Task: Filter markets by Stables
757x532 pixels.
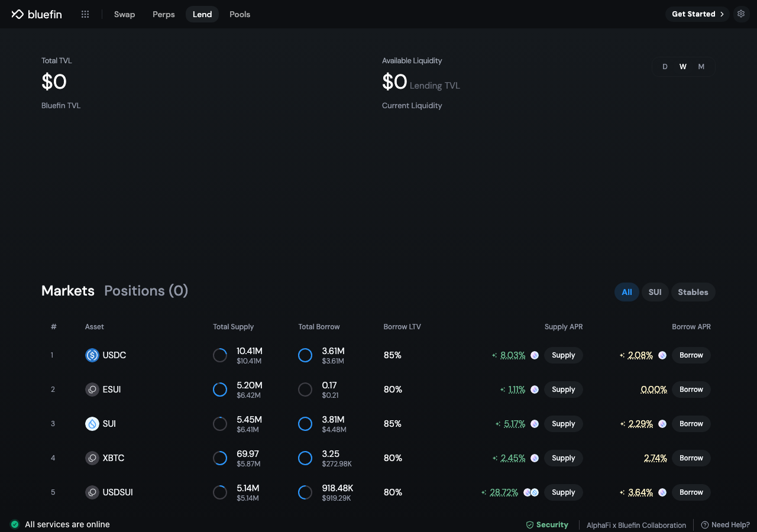Action: click(x=693, y=292)
